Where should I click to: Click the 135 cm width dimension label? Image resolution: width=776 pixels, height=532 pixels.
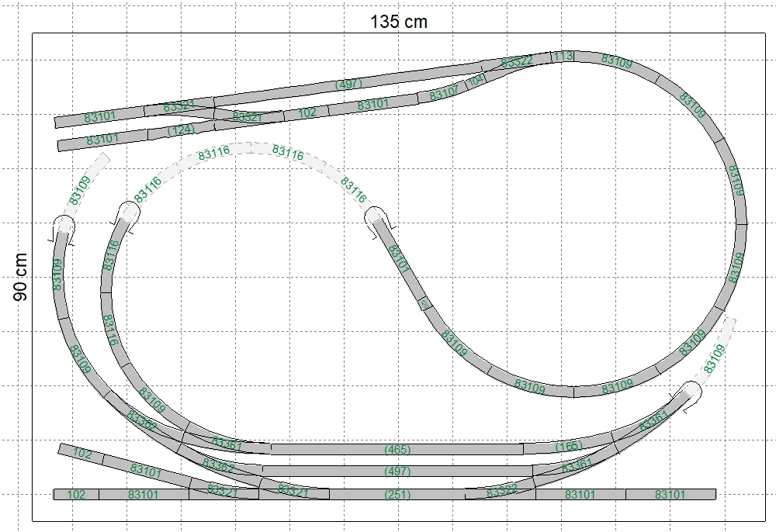tap(398, 21)
